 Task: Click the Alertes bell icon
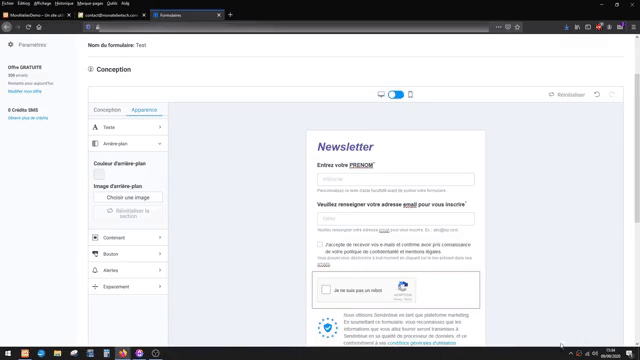(x=95, y=270)
